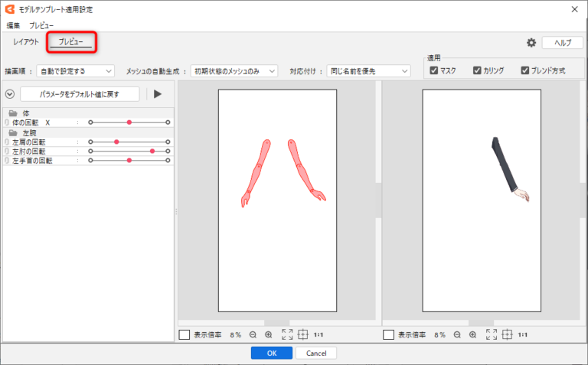Click the 左肘の回転 slider handle
The width and height of the screenshot is (588, 365).
pyautogui.click(x=152, y=152)
